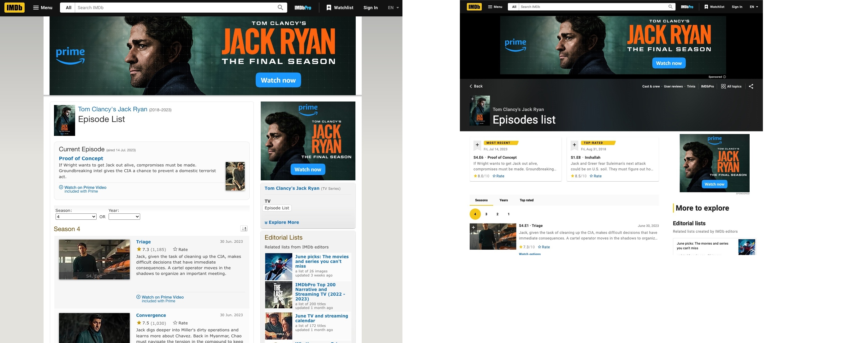Viewport: 868px width, 343px height.
Task: Open IMDbPro link in left page header
Action: (x=303, y=7)
